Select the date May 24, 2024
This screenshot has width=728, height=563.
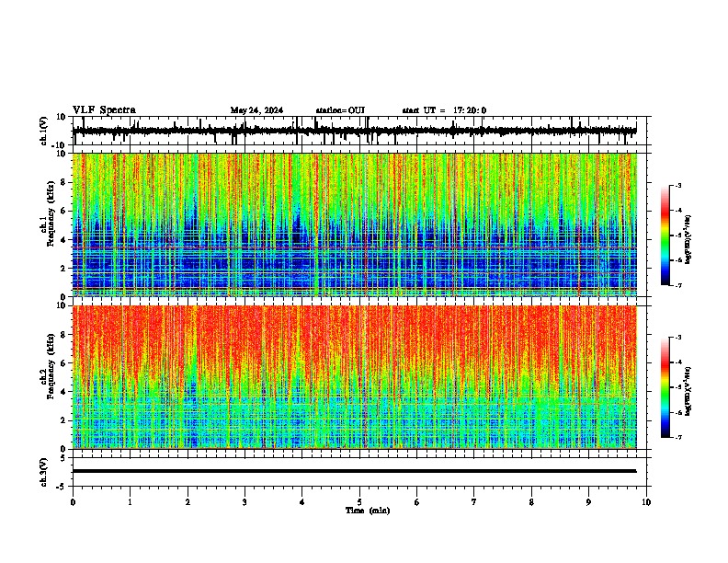click(x=256, y=110)
